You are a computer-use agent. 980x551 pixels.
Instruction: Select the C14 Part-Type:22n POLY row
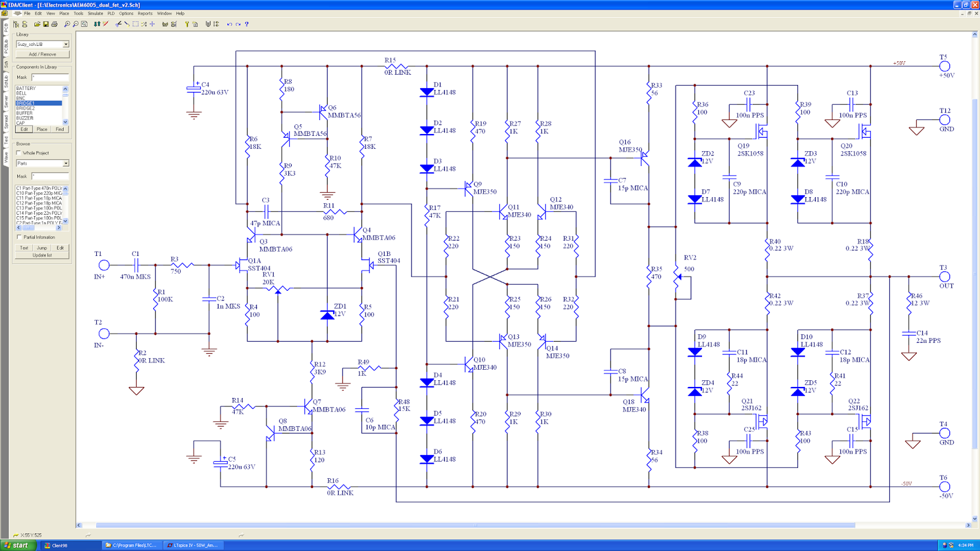(39, 213)
